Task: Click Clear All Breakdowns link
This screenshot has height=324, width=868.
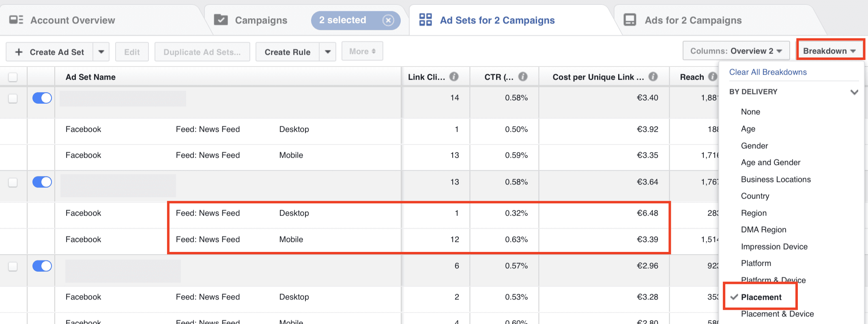Action: 768,72
